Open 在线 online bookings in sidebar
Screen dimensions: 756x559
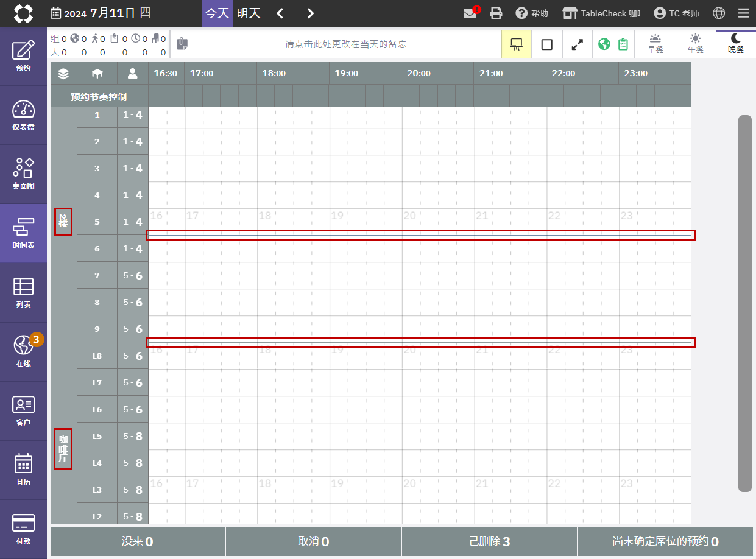click(x=23, y=351)
